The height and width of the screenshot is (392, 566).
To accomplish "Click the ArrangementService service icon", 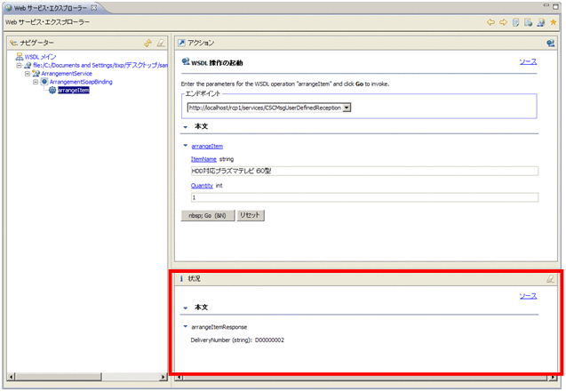I will pos(36,73).
